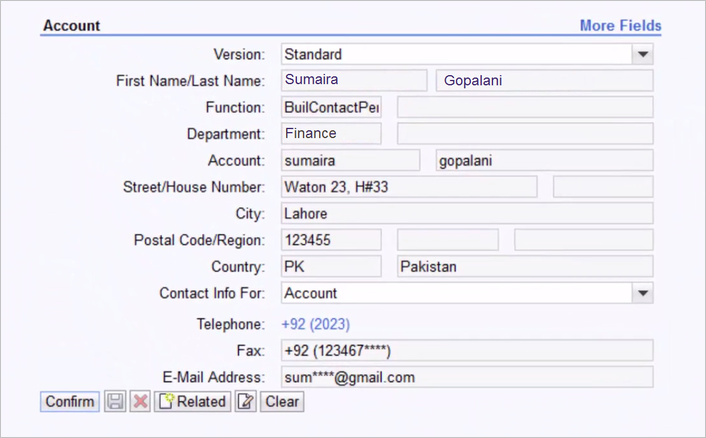Click the First Name field containing Sumaira
Image resolution: width=706 pixels, height=438 pixels.
tap(354, 80)
